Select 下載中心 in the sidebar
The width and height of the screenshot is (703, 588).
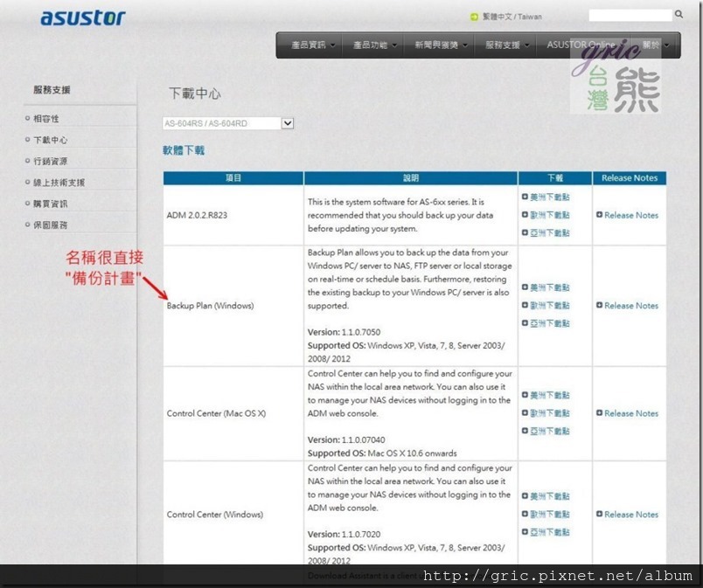tap(50, 140)
